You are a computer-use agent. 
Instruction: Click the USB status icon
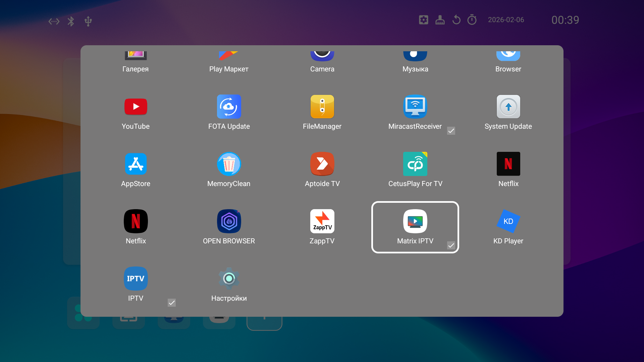(88, 21)
